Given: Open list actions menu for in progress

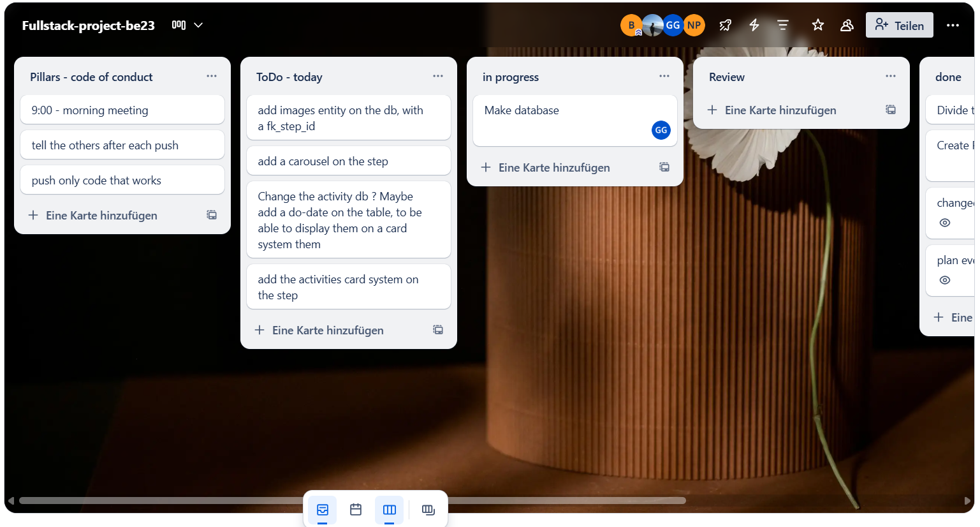Looking at the screenshot, I should (x=664, y=76).
